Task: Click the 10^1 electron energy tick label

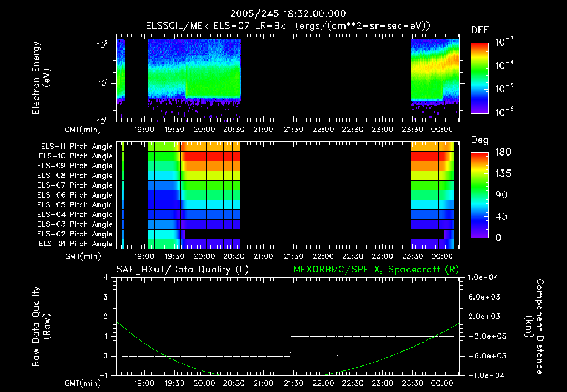Action: pyautogui.click(x=102, y=83)
